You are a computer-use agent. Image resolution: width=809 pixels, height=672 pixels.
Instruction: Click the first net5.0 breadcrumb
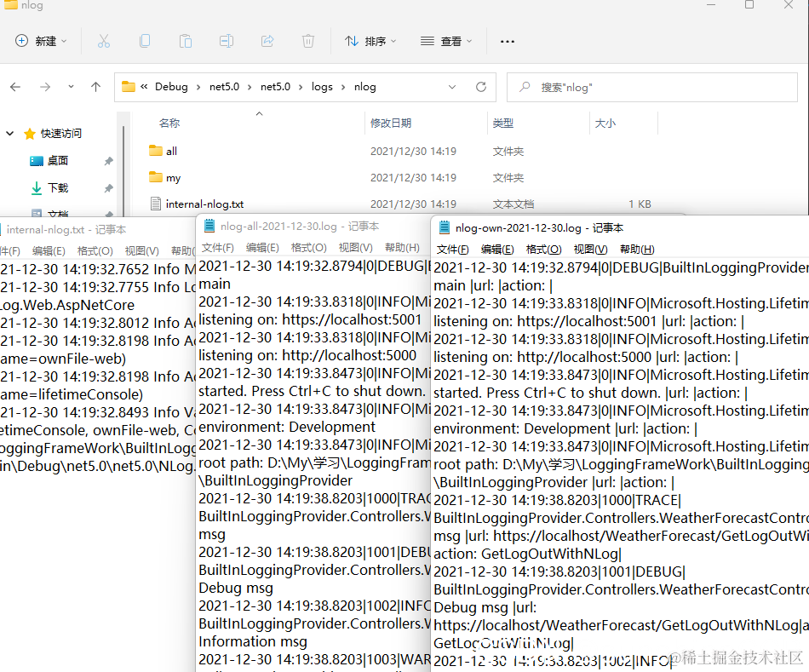coord(224,87)
